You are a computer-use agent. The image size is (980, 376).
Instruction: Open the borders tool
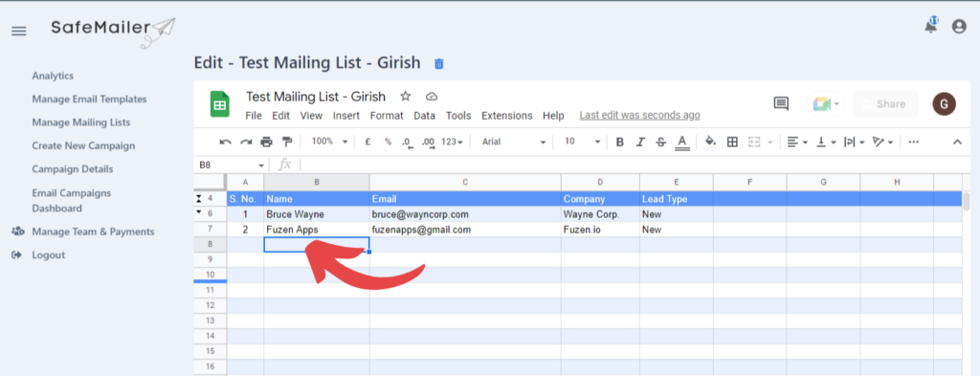click(x=732, y=142)
